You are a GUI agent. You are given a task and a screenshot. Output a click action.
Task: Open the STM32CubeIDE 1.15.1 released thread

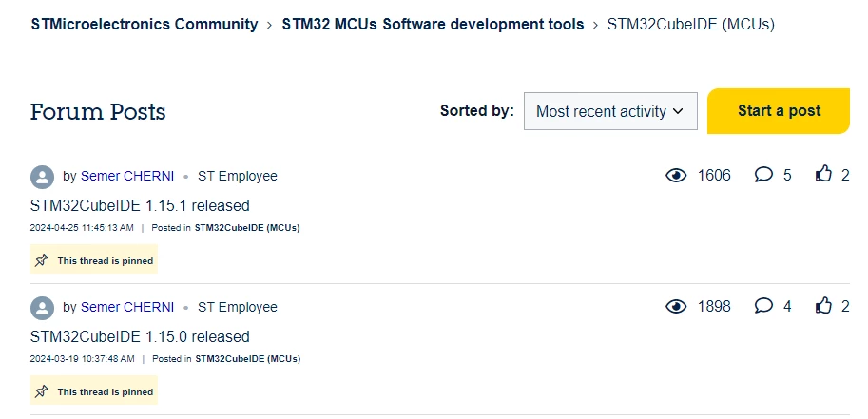(140, 206)
